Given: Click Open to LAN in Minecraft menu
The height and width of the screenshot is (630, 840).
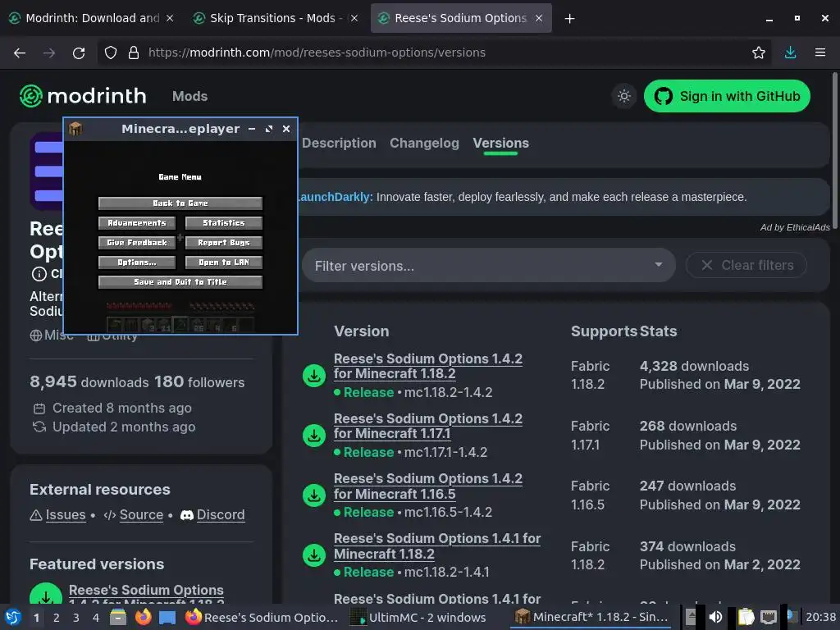Looking at the screenshot, I should click(x=223, y=262).
